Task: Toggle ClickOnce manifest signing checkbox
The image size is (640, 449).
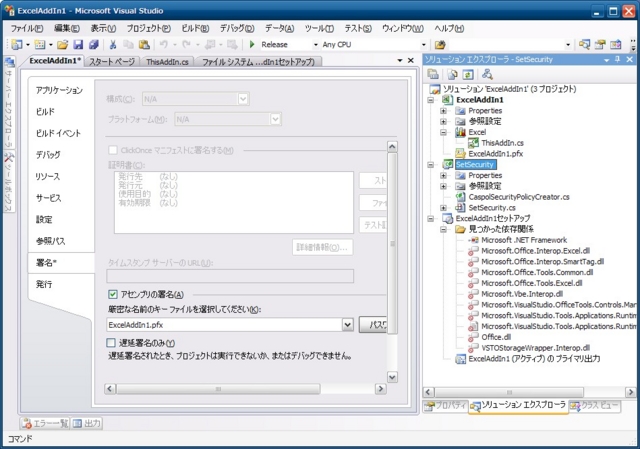Action: tap(113, 150)
